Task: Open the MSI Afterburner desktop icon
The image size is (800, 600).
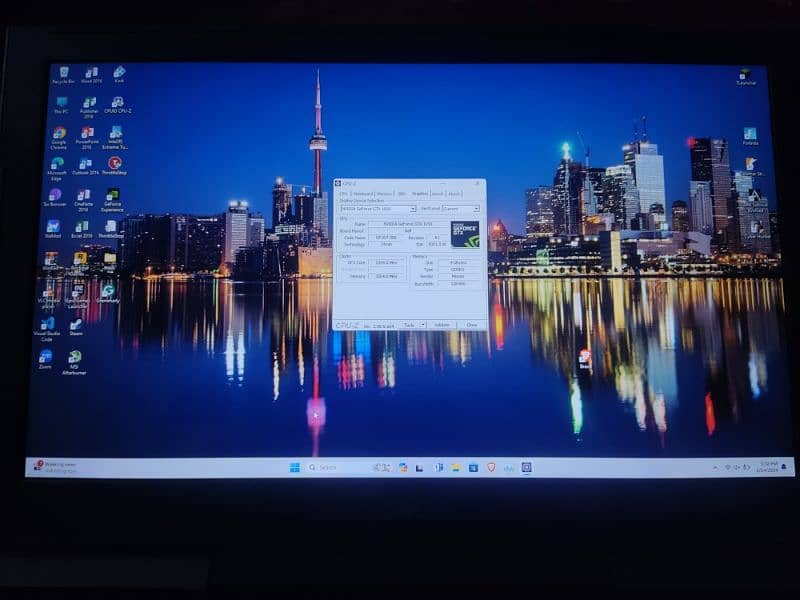Action: click(74, 357)
